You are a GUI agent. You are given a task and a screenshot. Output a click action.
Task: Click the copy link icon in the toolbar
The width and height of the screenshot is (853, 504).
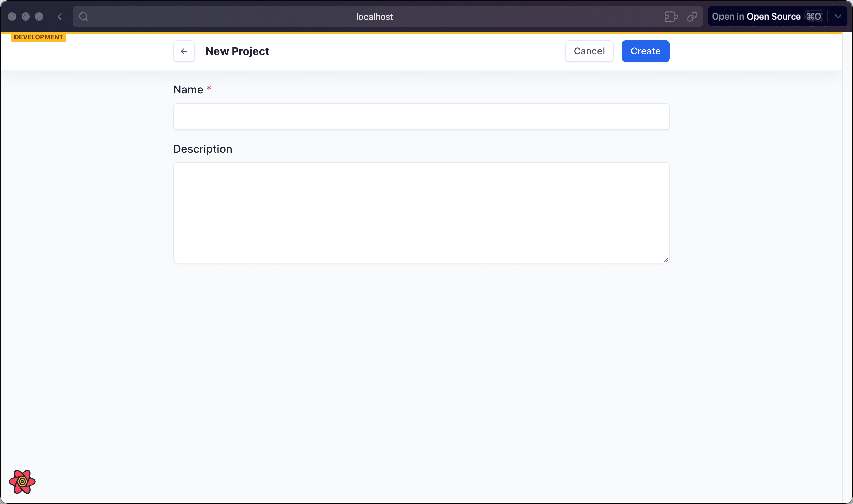[692, 16]
